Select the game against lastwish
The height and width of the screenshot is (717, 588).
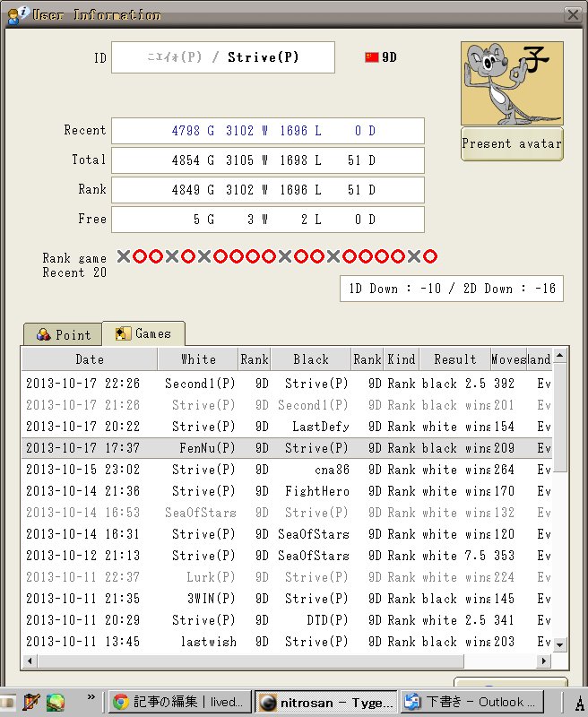pyautogui.click(x=287, y=641)
